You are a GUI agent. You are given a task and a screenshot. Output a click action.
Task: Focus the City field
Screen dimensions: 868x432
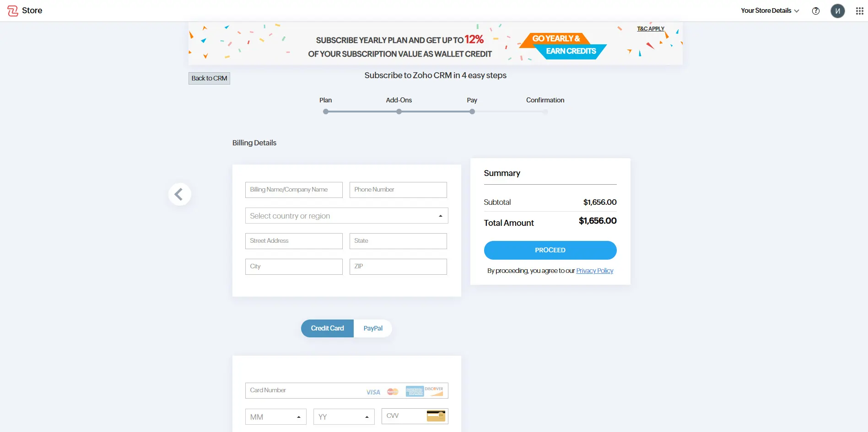[x=294, y=267]
